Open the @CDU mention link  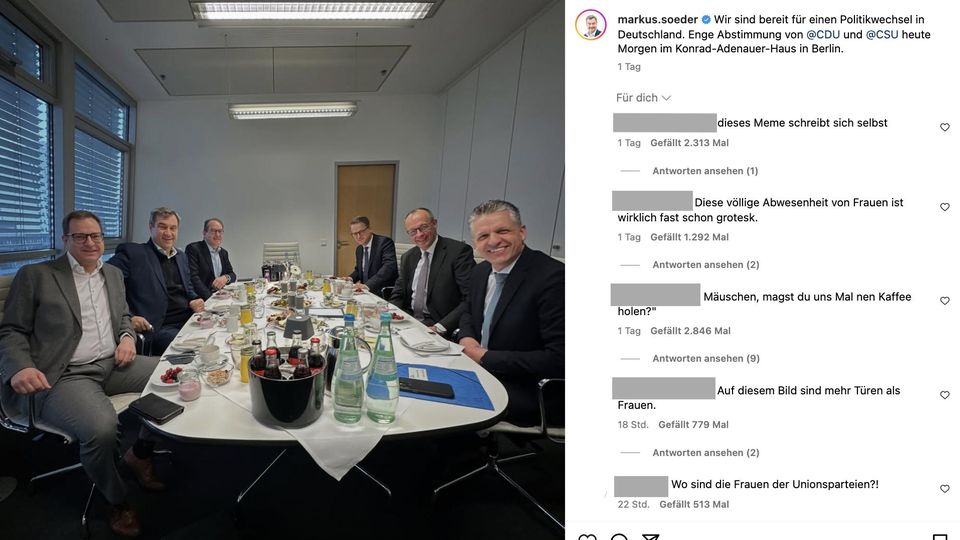[x=823, y=34]
